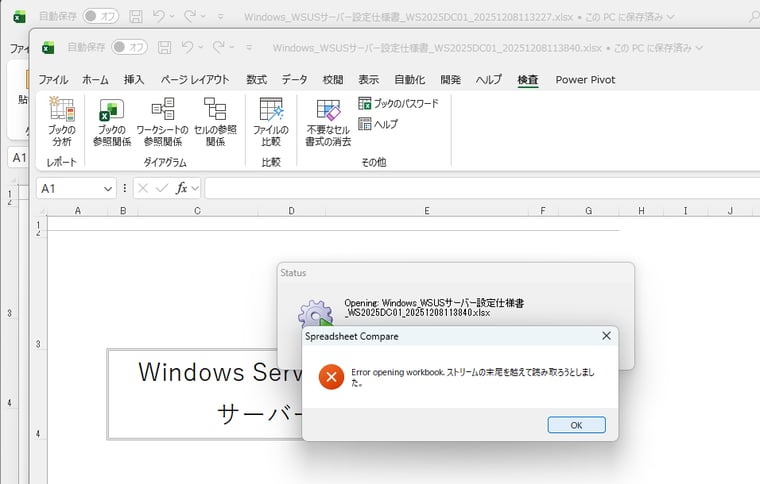Expand file save-location dropdown in front title
The width and height of the screenshot is (760, 484).
[x=699, y=47]
